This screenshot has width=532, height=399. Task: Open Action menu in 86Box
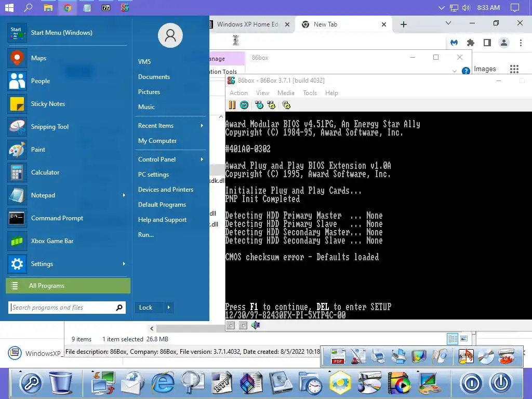(x=238, y=93)
